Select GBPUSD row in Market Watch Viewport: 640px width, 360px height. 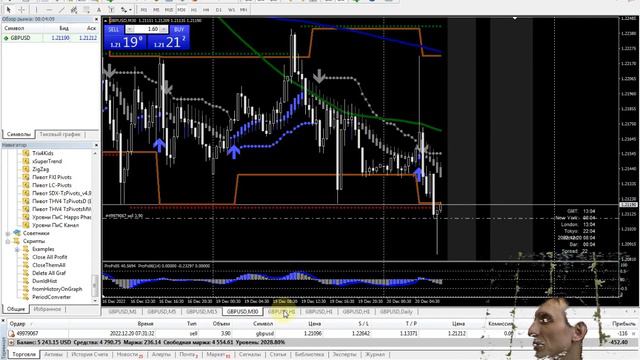pos(51,38)
